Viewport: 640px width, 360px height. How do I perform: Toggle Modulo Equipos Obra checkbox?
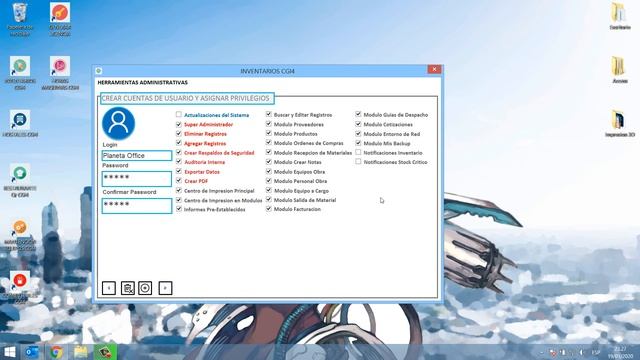point(269,171)
